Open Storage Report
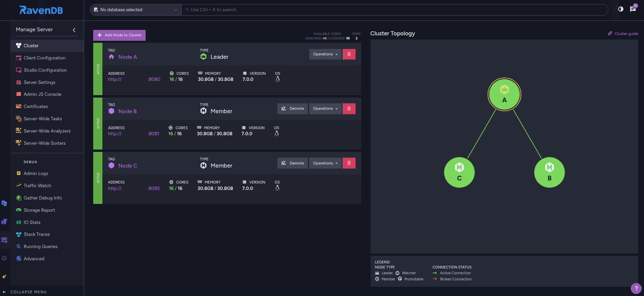Image resolution: width=644 pixels, height=296 pixels. pyautogui.click(x=47, y=210)
